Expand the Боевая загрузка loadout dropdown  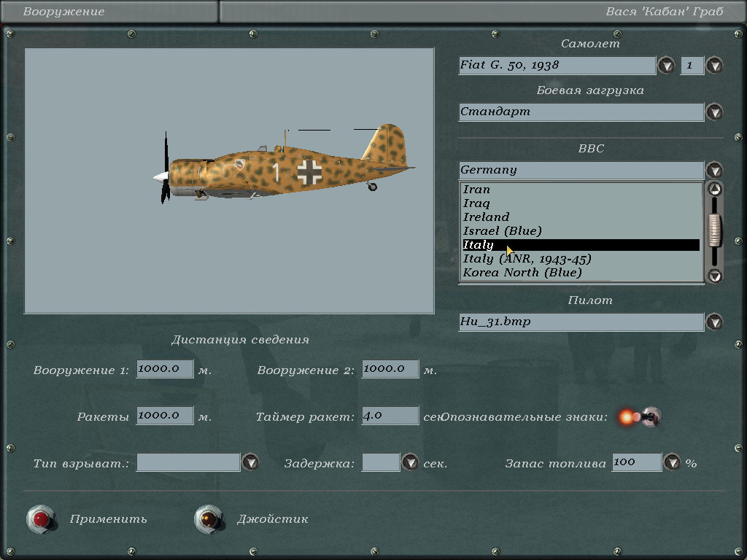click(x=714, y=112)
